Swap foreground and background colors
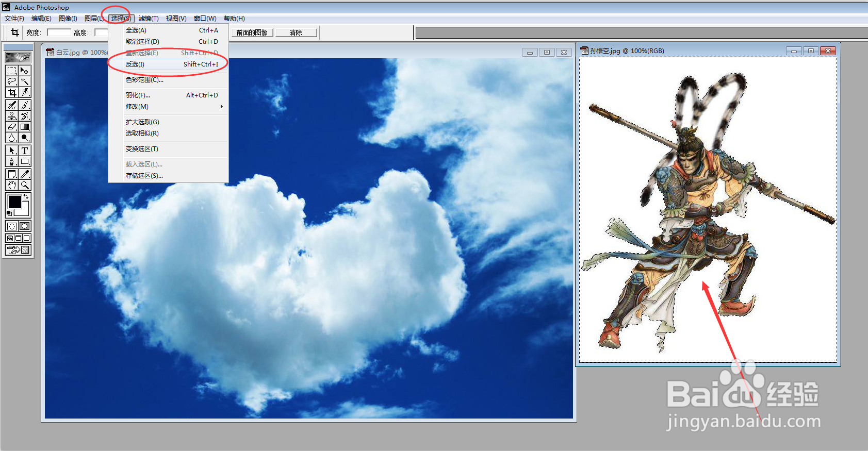The image size is (868, 451). click(x=26, y=196)
